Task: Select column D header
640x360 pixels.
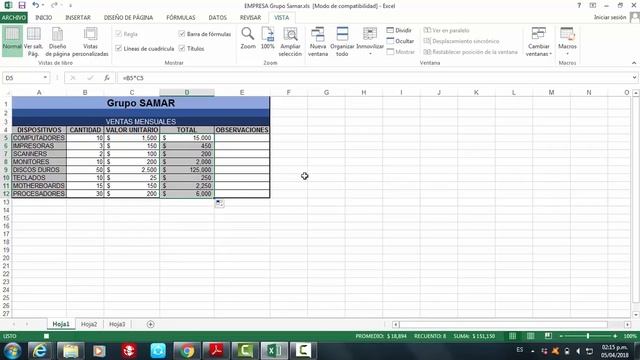Action: pyautogui.click(x=187, y=93)
